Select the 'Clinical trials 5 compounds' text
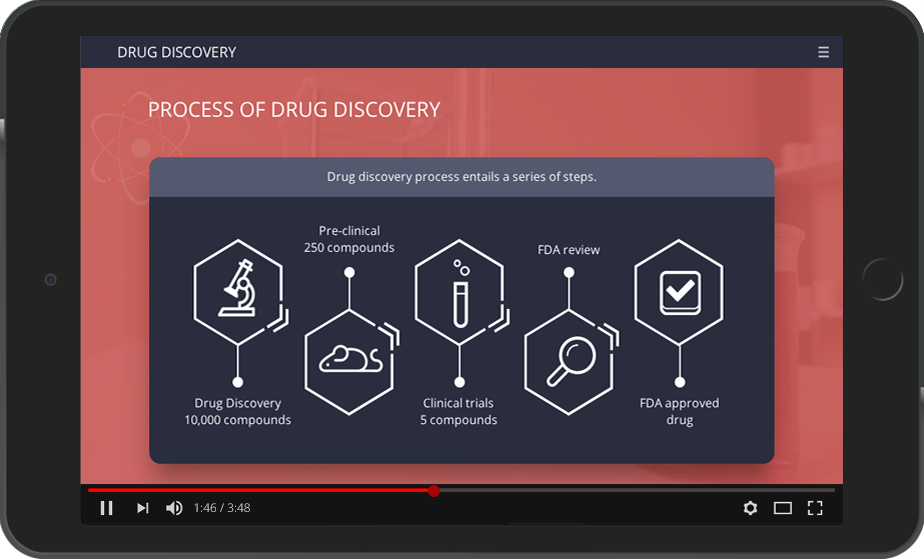Screen dimensions: 924x559 point(459,412)
